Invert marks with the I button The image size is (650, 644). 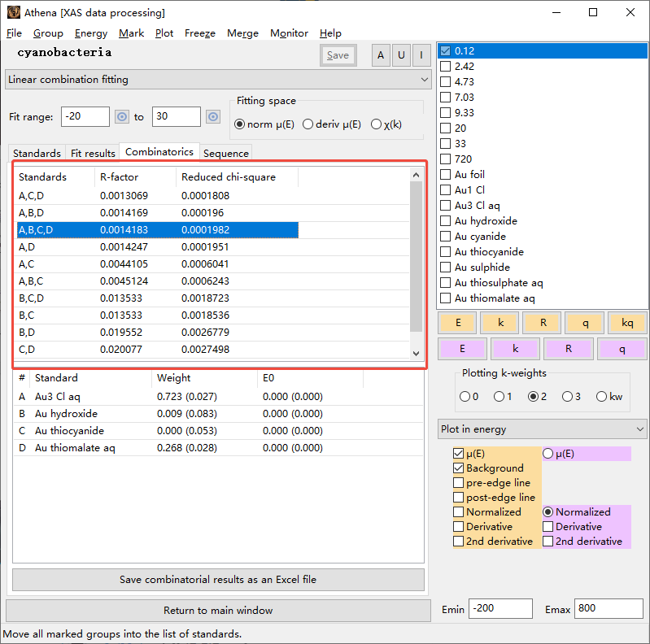421,55
